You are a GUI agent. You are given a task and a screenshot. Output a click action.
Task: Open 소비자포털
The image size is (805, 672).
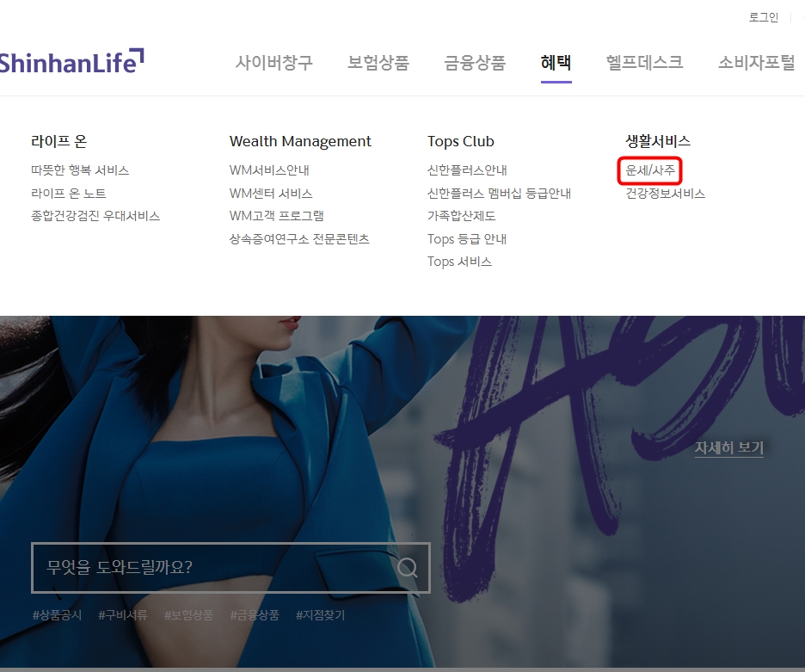[x=755, y=63]
